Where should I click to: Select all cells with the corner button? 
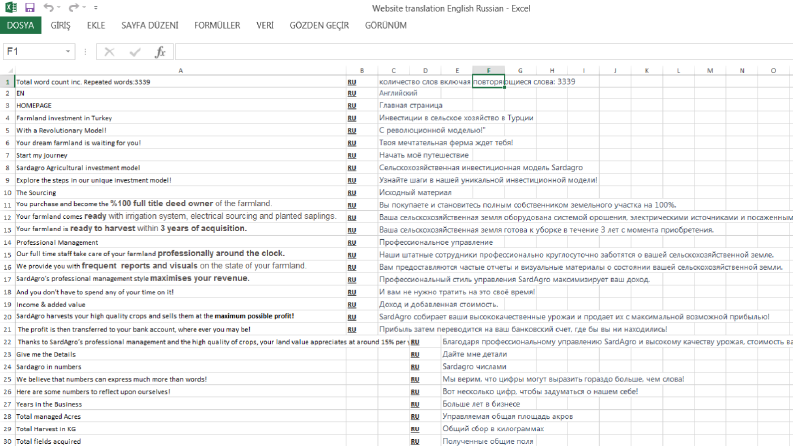(x=8, y=70)
